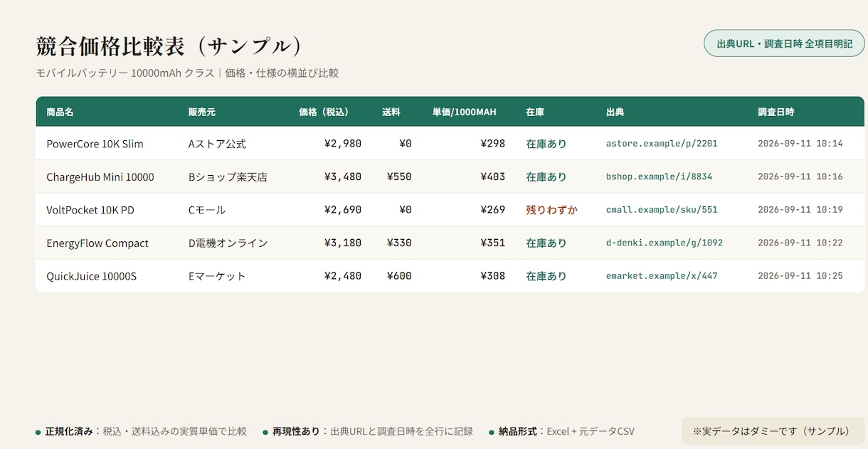Click the price ¥3,480
This screenshot has height=449, width=868.
coord(343,177)
